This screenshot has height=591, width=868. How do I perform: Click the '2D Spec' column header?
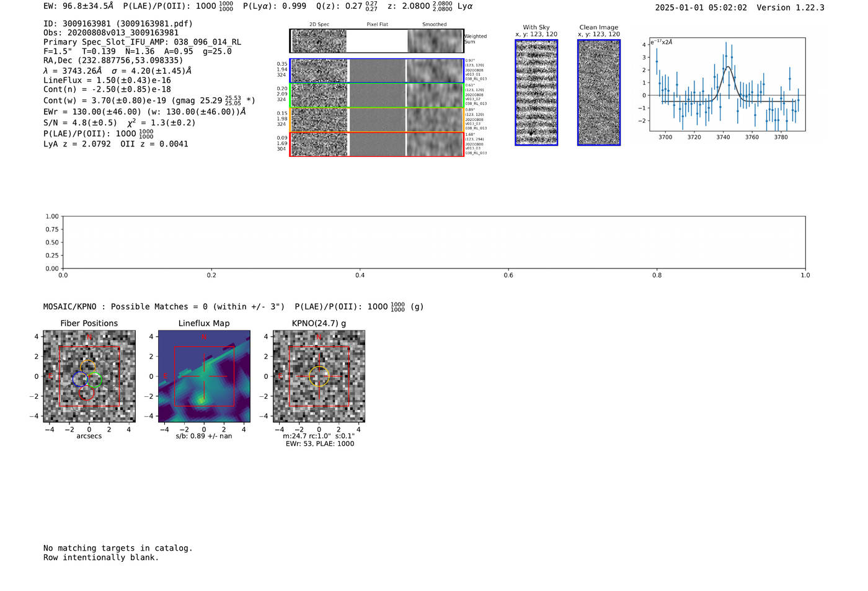click(x=319, y=24)
